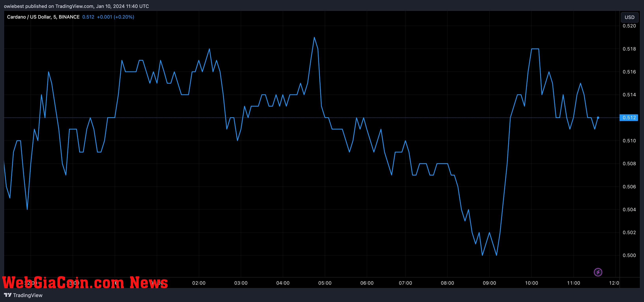Click the blue 0.512 current price label
644x302 pixels.
(629, 118)
